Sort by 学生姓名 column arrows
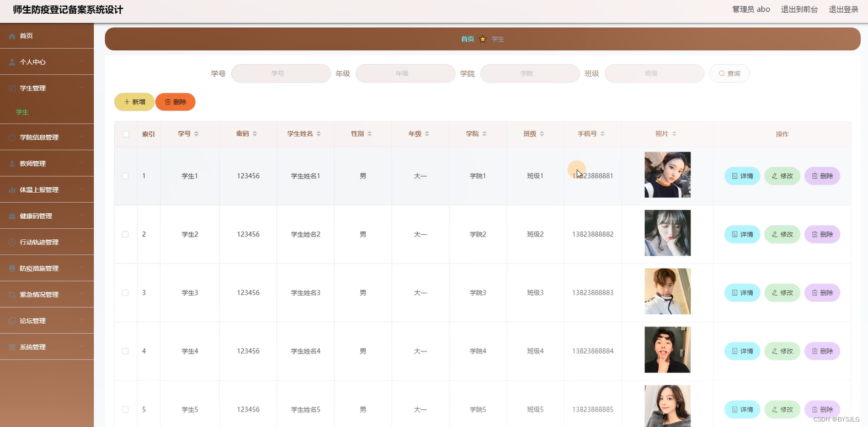 pos(319,134)
